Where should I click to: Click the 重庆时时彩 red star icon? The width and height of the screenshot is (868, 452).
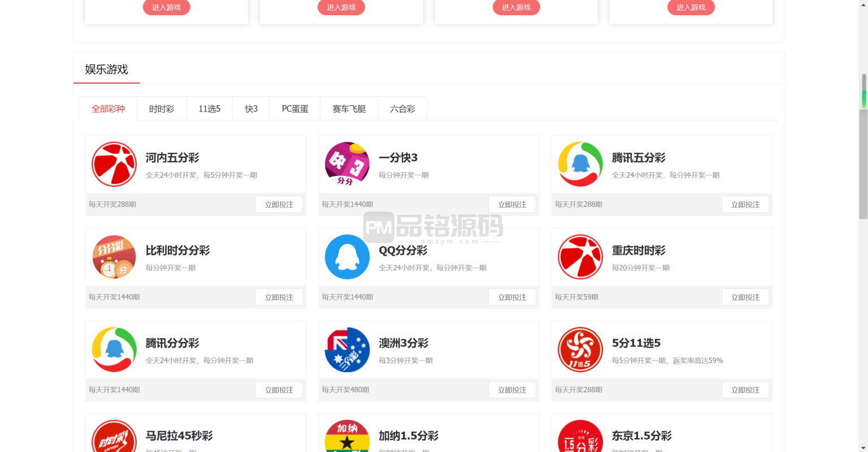coord(580,257)
